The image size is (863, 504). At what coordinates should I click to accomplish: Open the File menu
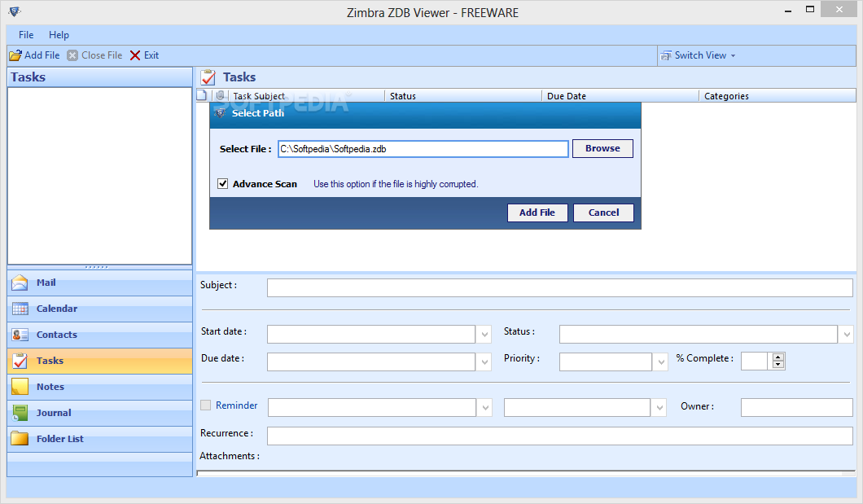click(26, 35)
